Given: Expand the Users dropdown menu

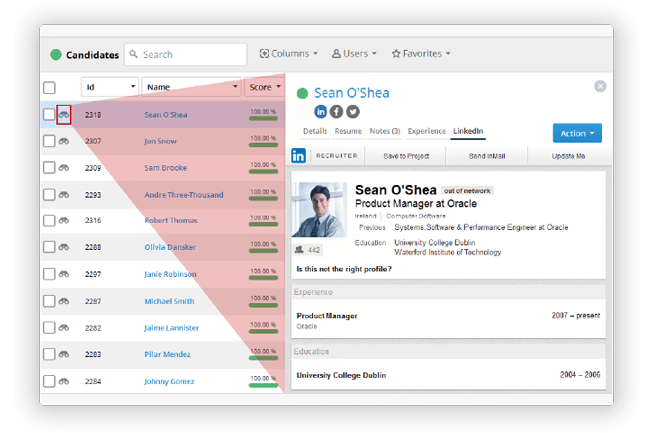Looking at the screenshot, I should coord(352,53).
